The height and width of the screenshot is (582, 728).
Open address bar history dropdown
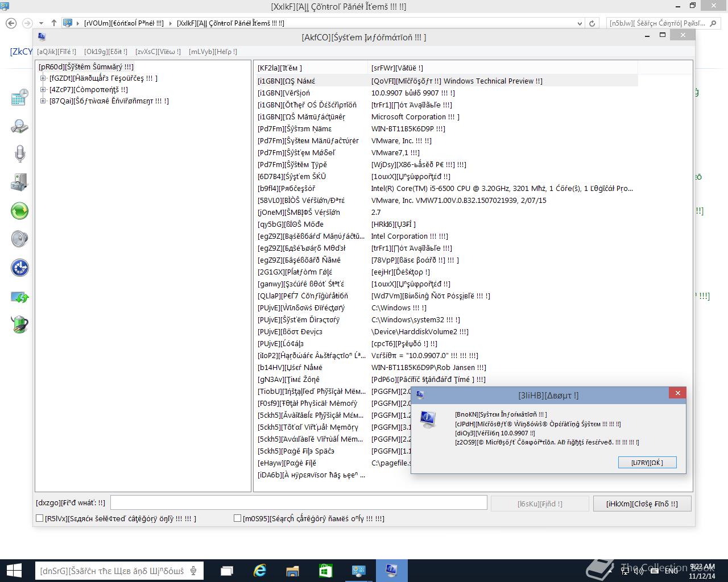pos(580,23)
